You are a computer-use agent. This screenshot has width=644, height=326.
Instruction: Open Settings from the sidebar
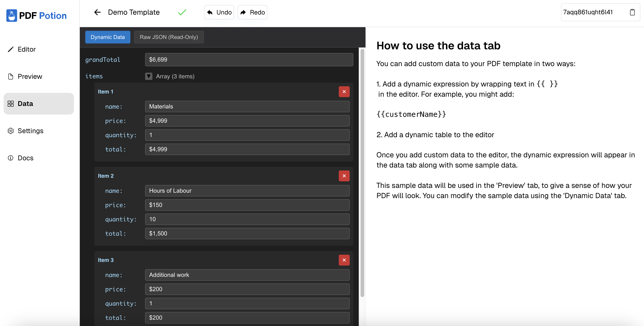tap(30, 131)
